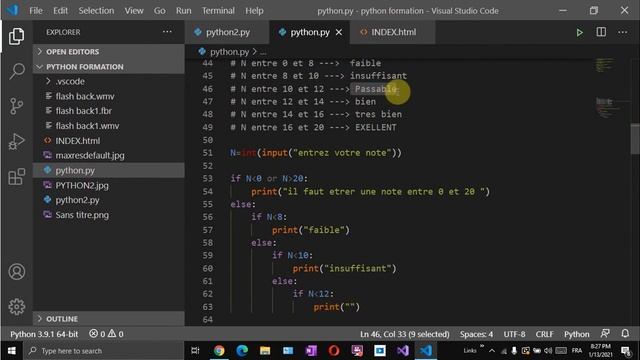Viewport: 640px width, 360px height.
Task: Open the View menu
Action: pos(134,11)
